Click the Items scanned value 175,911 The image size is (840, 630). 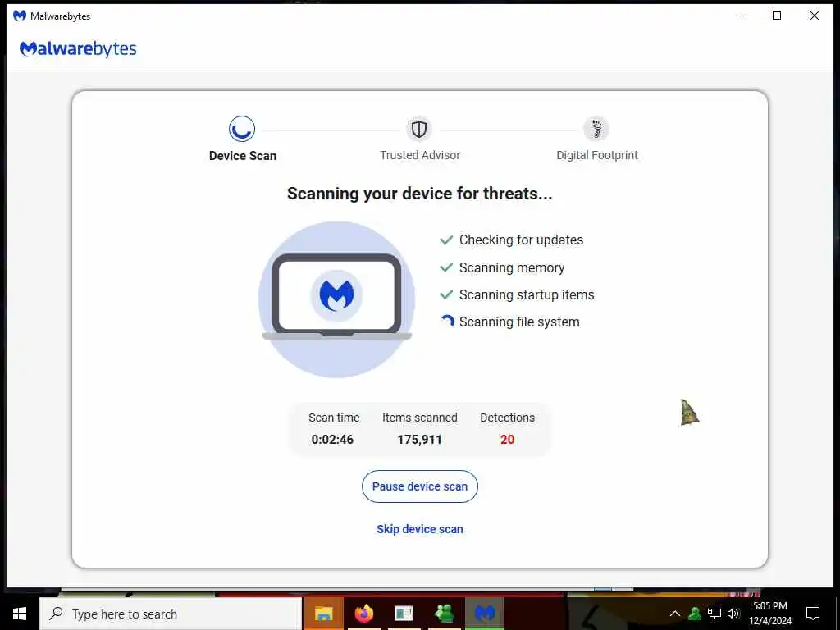pos(419,440)
